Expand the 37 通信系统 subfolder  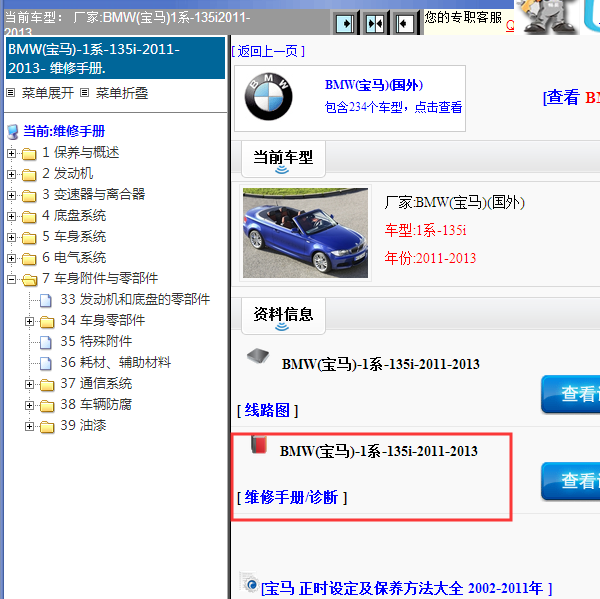(29, 384)
